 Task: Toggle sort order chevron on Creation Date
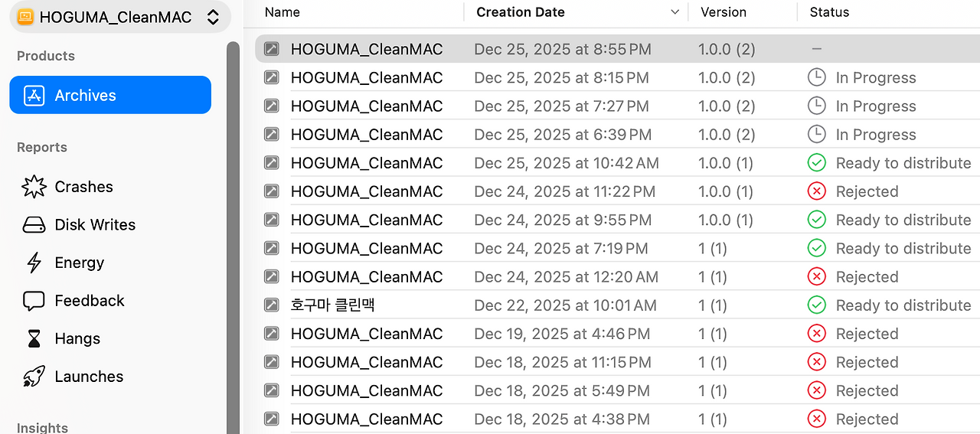675,12
